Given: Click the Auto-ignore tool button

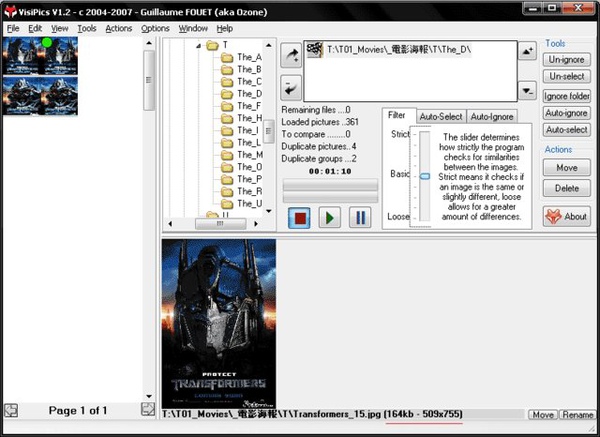Looking at the screenshot, I should point(566,113).
